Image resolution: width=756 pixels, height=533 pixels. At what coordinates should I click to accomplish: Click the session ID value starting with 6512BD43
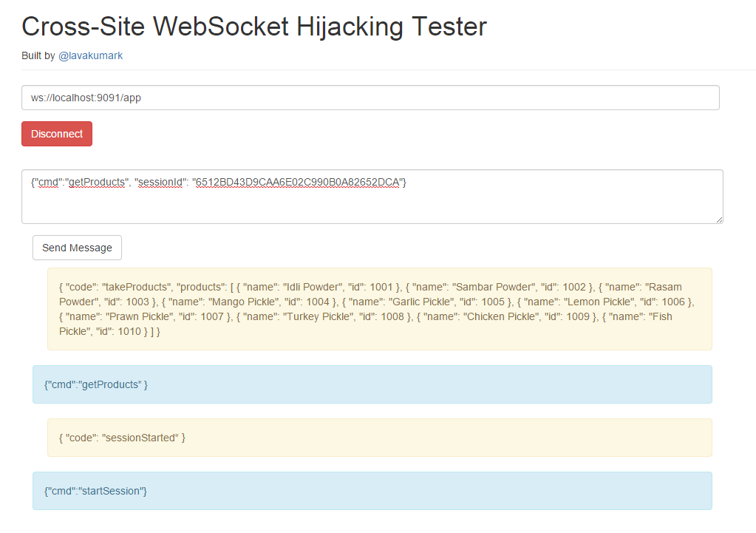click(297, 183)
